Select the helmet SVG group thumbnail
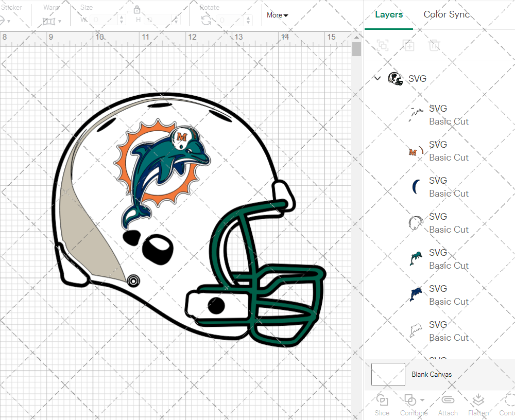The image size is (515, 420). [396, 79]
